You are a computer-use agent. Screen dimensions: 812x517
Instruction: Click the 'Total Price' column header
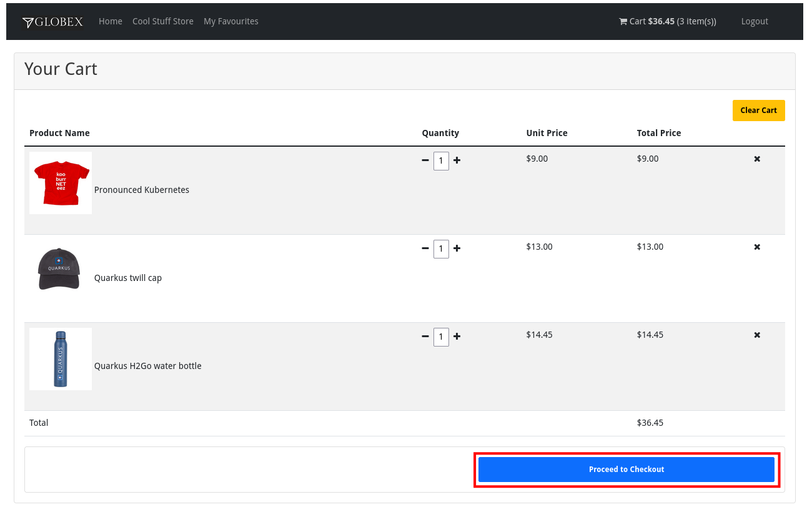coord(659,133)
